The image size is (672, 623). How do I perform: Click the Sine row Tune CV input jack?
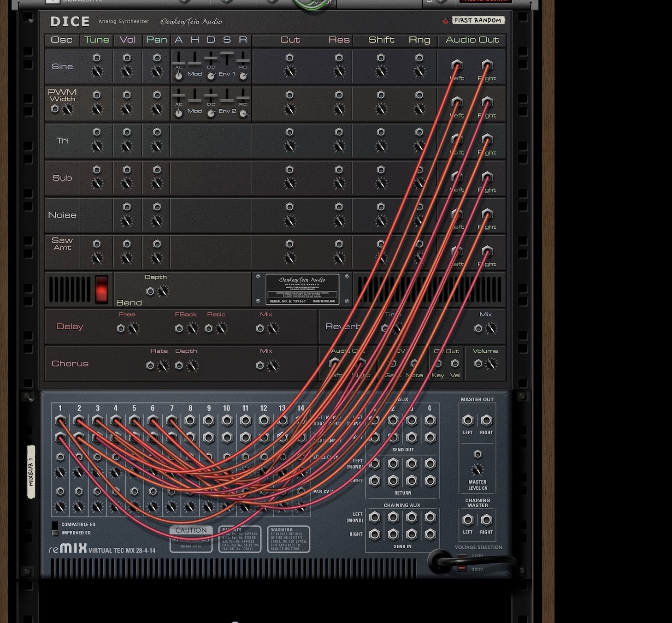point(97,58)
